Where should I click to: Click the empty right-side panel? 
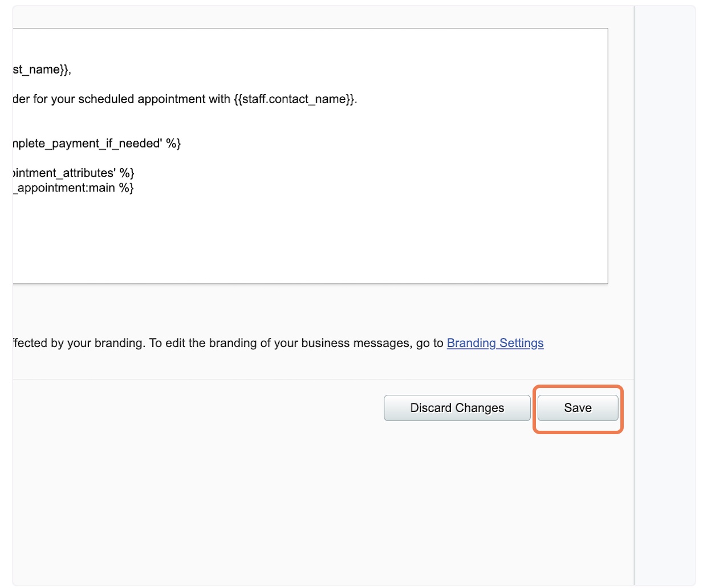tap(665, 295)
